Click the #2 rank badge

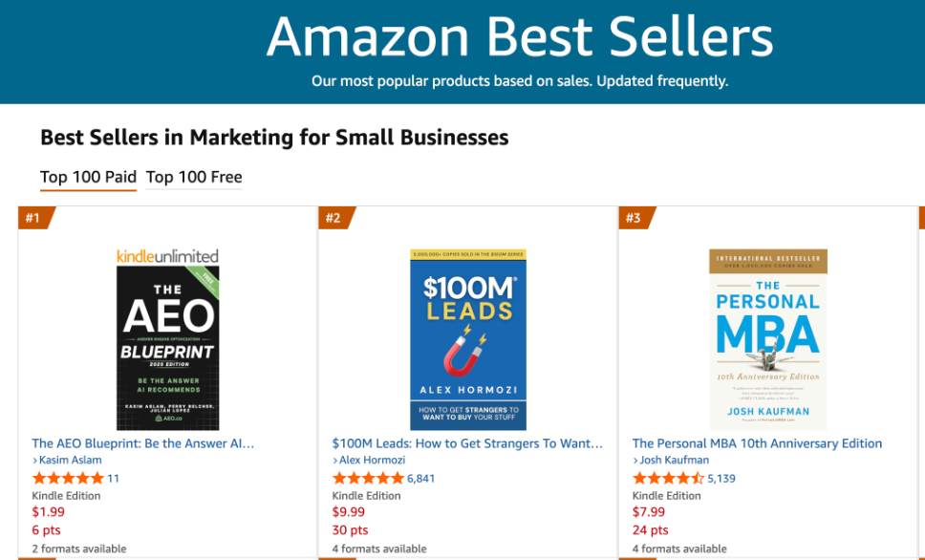pyautogui.click(x=333, y=218)
